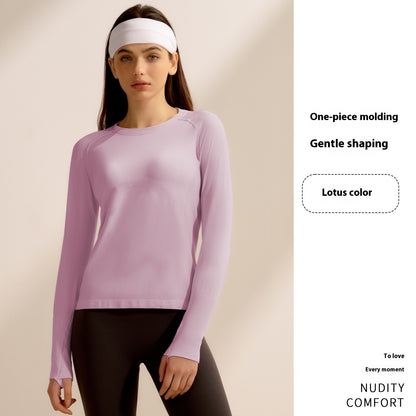
Task: Click the To love caption
Action: [394, 356]
